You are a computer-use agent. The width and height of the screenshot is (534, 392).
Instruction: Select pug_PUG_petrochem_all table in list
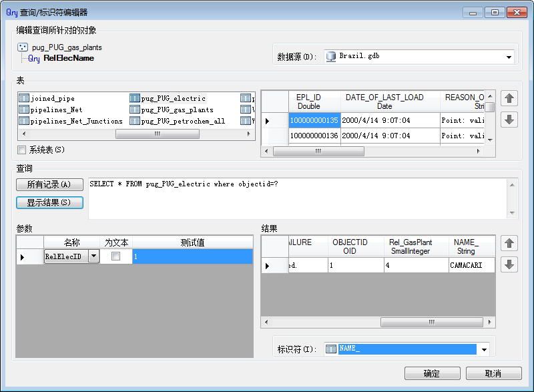point(182,122)
